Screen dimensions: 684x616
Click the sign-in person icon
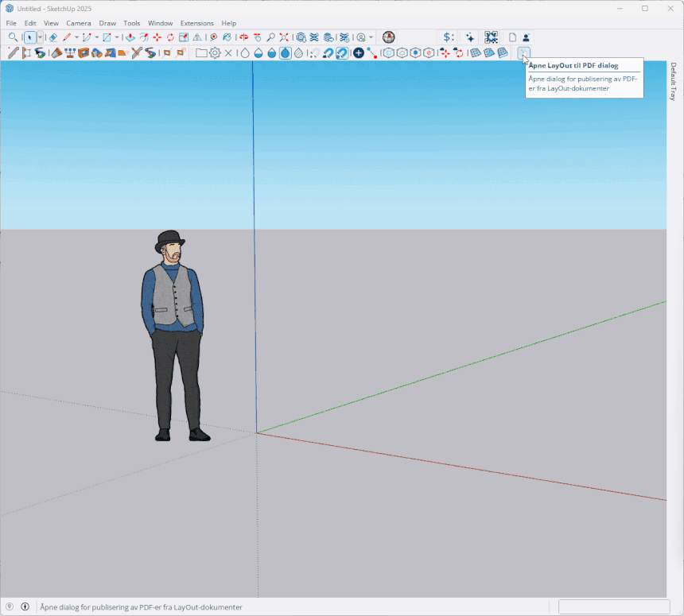tap(526, 37)
